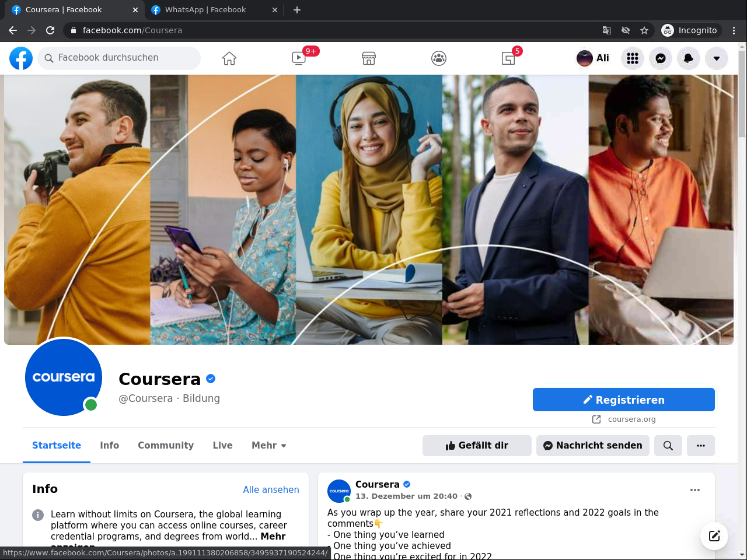This screenshot has height=560, width=747.
Task: Open Messenger from the top bar
Action: (661, 58)
